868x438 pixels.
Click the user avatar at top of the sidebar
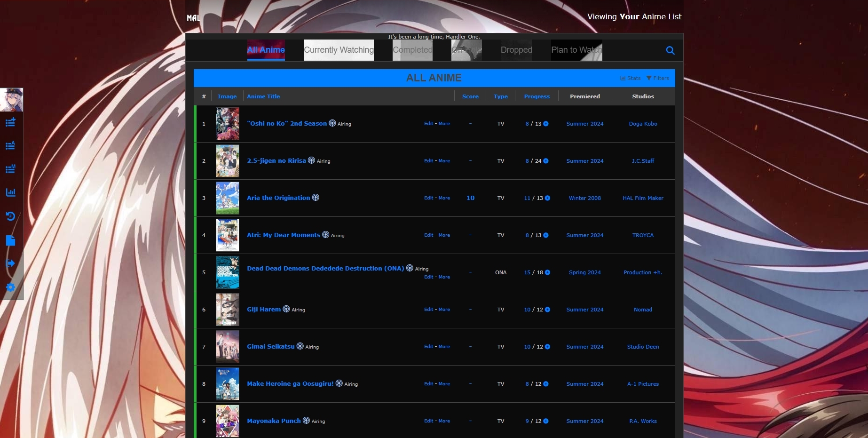(x=11, y=100)
